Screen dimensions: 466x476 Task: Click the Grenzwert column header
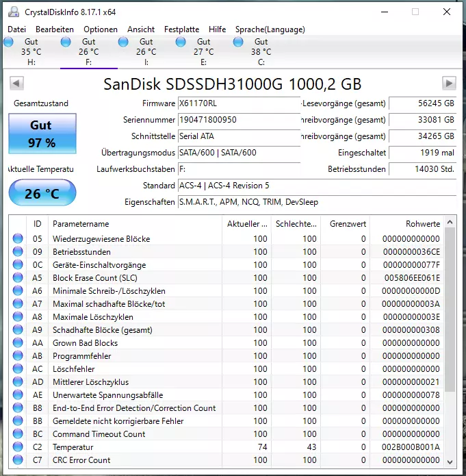(x=345, y=224)
